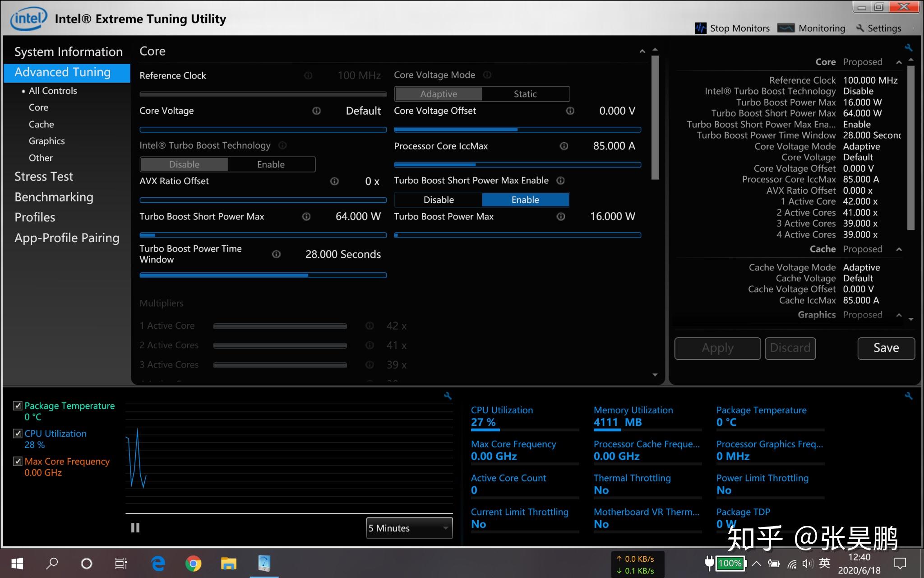
Task: Open the notification center icon
Action: pos(900,564)
